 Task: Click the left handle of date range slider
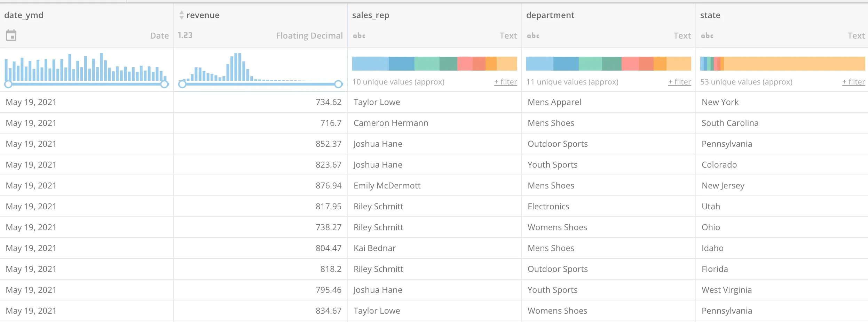[x=8, y=84]
